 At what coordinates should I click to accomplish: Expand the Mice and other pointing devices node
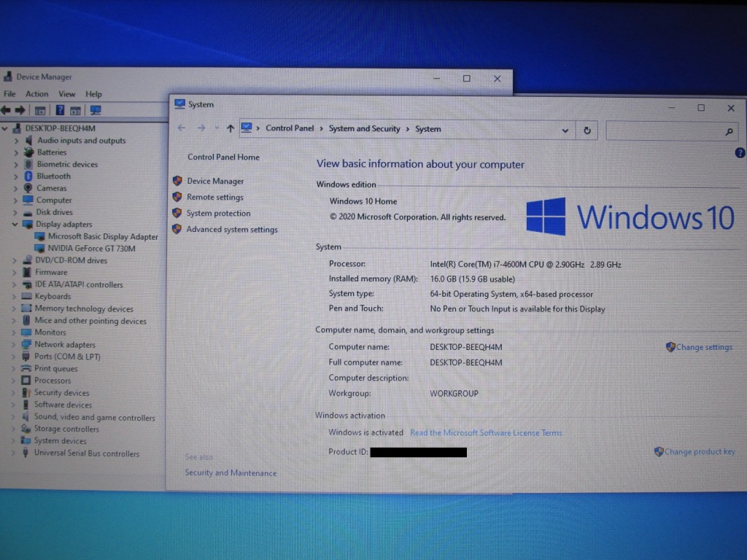click(x=14, y=321)
